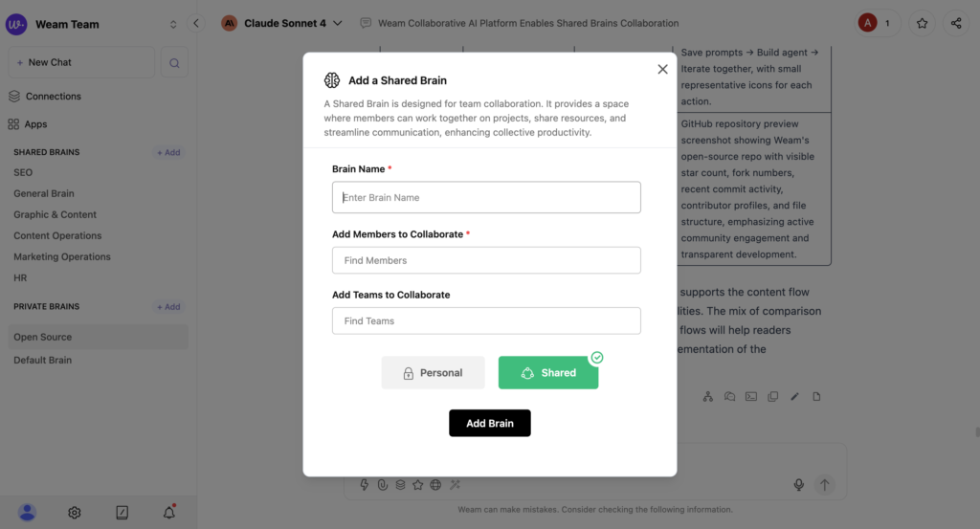Image resolution: width=980 pixels, height=529 pixels.
Task: Click the search icon beside New Chat
Action: click(x=174, y=63)
